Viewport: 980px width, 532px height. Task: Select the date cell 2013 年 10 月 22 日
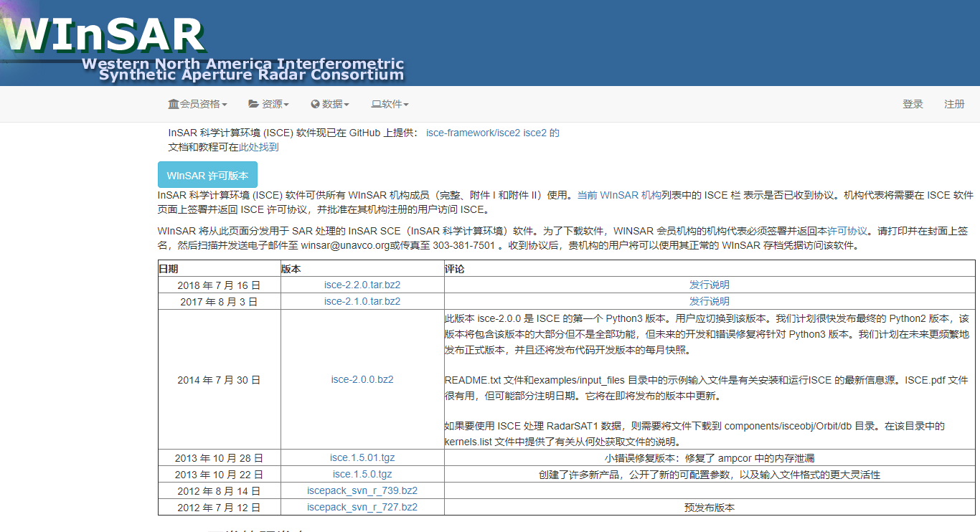click(219, 474)
